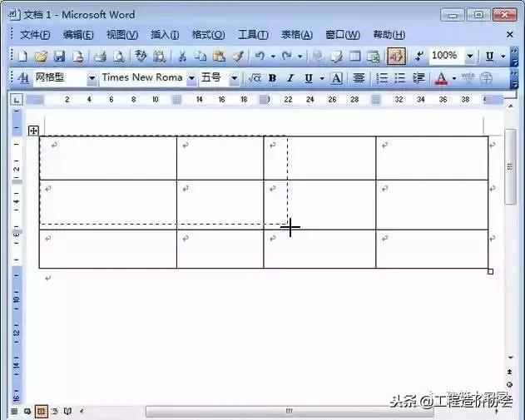The width and height of the screenshot is (525, 420).
Task: Open the 视图(V) menu
Action: pyautogui.click(x=122, y=34)
